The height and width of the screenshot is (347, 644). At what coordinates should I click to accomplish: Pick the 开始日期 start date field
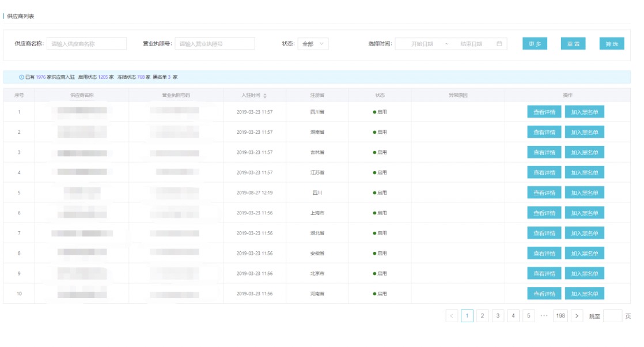pos(422,44)
